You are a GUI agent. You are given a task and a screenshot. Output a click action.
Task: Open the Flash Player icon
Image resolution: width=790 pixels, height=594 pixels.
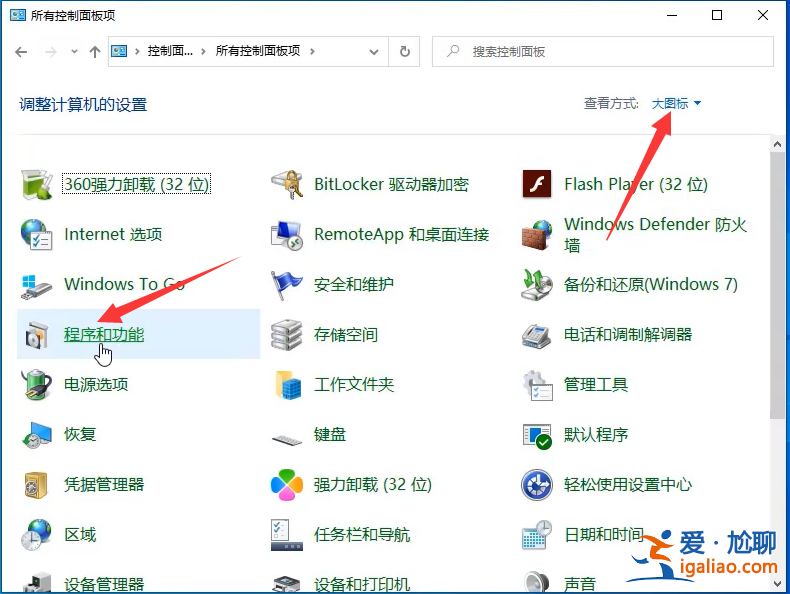coord(537,184)
